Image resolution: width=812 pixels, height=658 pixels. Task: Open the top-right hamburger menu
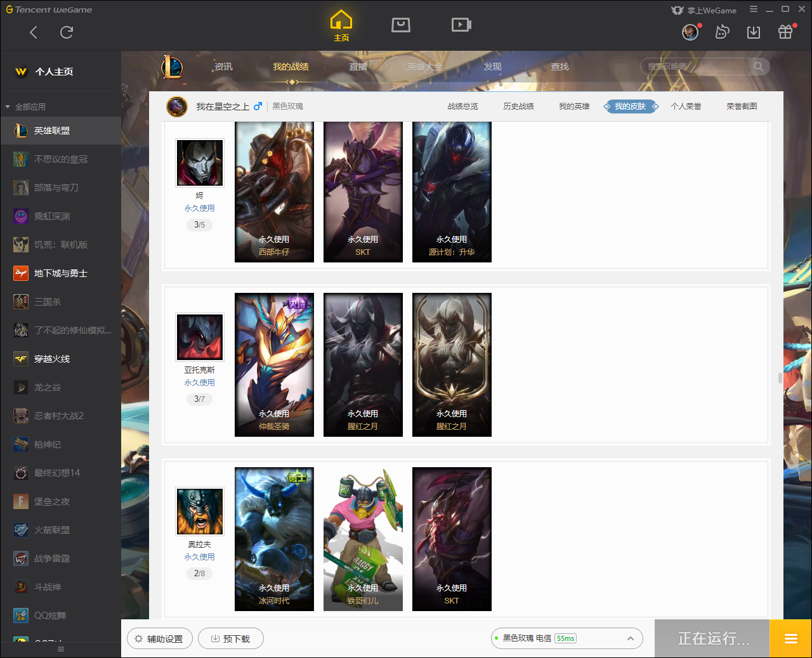point(754,10)
